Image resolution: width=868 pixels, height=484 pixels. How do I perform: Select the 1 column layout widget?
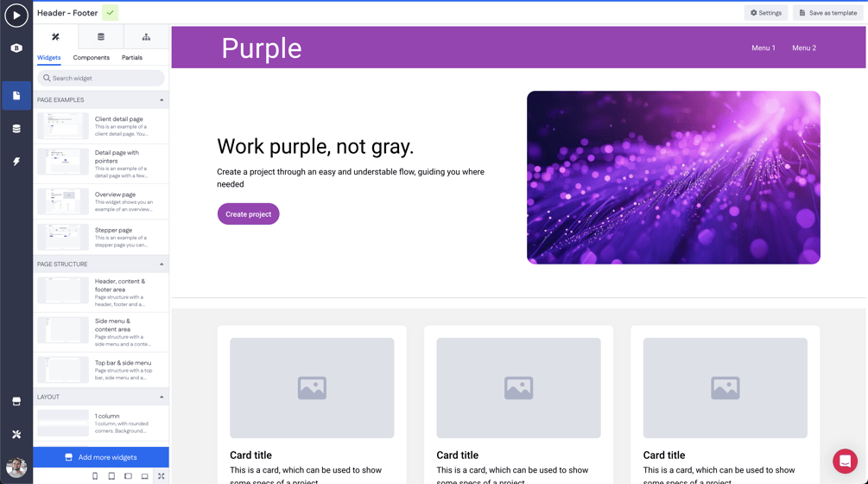click(x=101, y=423)
